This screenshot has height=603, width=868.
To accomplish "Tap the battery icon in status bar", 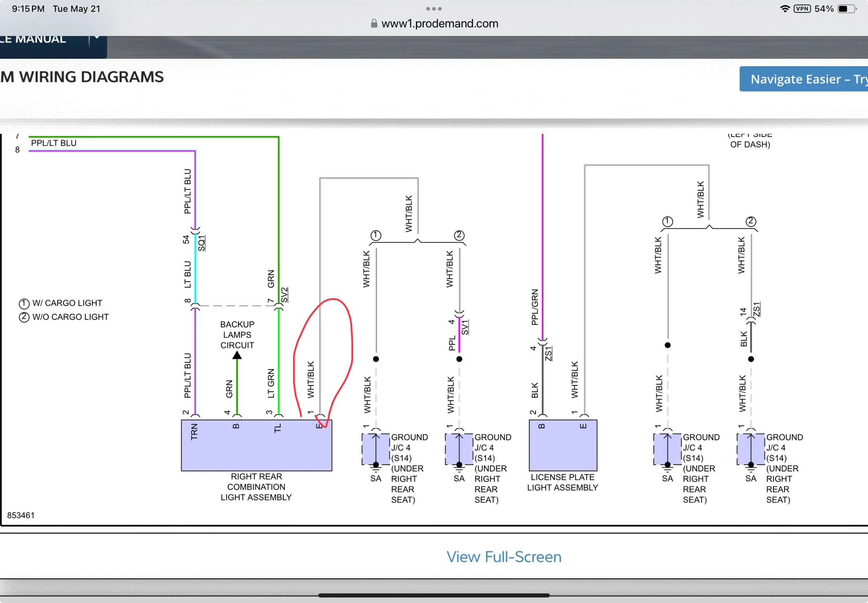I will tap(846, 9).
